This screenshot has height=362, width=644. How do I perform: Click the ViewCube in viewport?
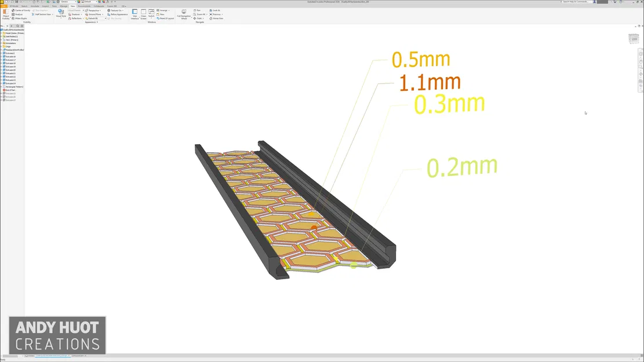pyautogui.click(x=634, y=39)
